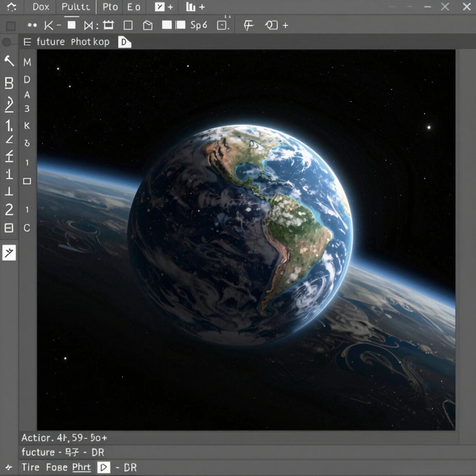Screen dimensions: 476x476
Task: Toggle the round dot left of document tab
Action: [7, 42]
